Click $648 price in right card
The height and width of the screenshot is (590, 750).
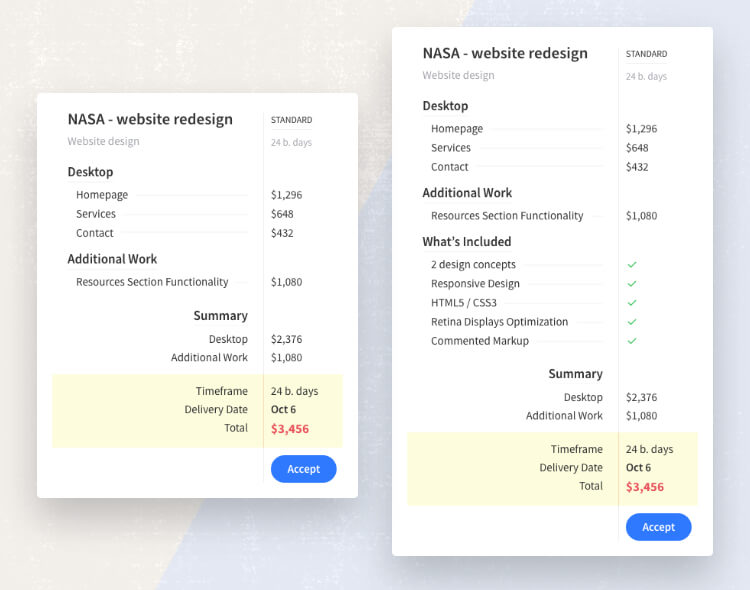pyautogui.click(x=637, y=148)
